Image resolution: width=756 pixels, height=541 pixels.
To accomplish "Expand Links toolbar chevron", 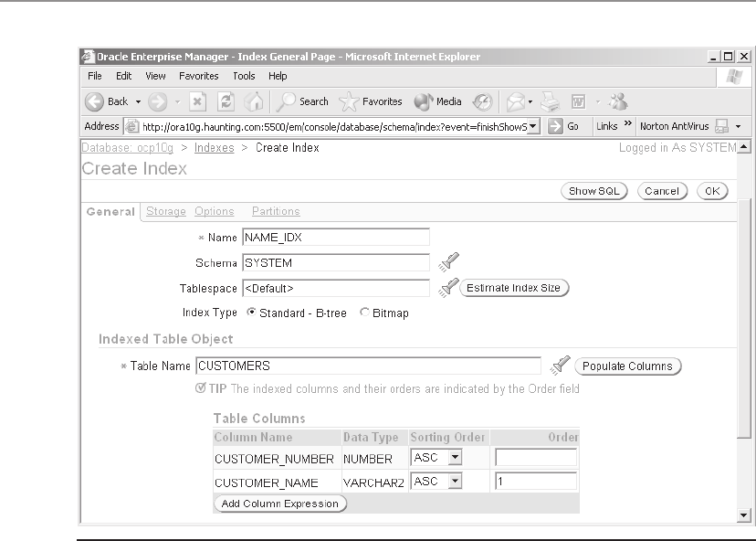I will point(627,123).
